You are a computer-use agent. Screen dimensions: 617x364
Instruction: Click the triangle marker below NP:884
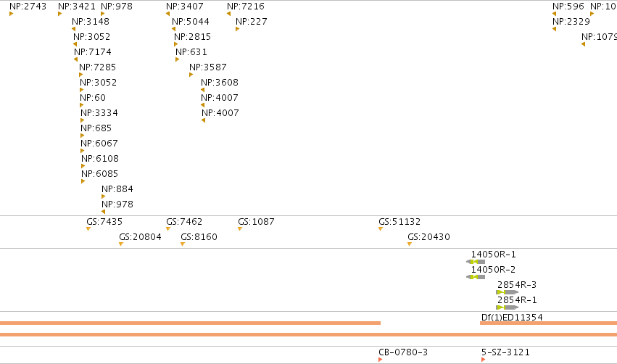pyautogui.click(x=104, y=197)
